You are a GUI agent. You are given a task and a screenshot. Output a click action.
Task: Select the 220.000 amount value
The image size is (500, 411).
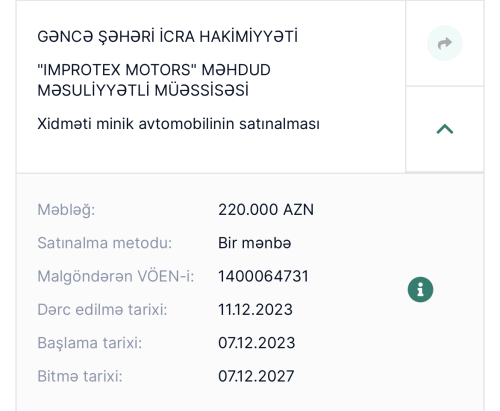(x=248, y=210)
